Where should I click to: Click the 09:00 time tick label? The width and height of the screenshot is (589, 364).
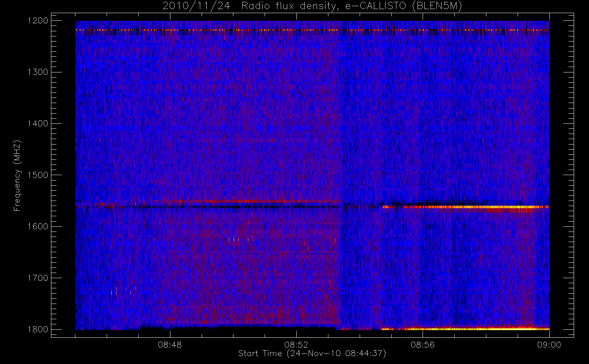point(549,345)
